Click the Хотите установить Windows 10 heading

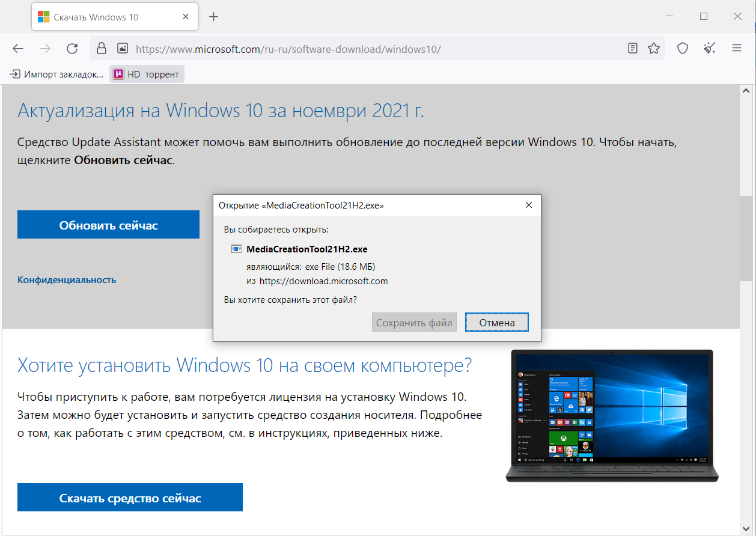point(245,365)
